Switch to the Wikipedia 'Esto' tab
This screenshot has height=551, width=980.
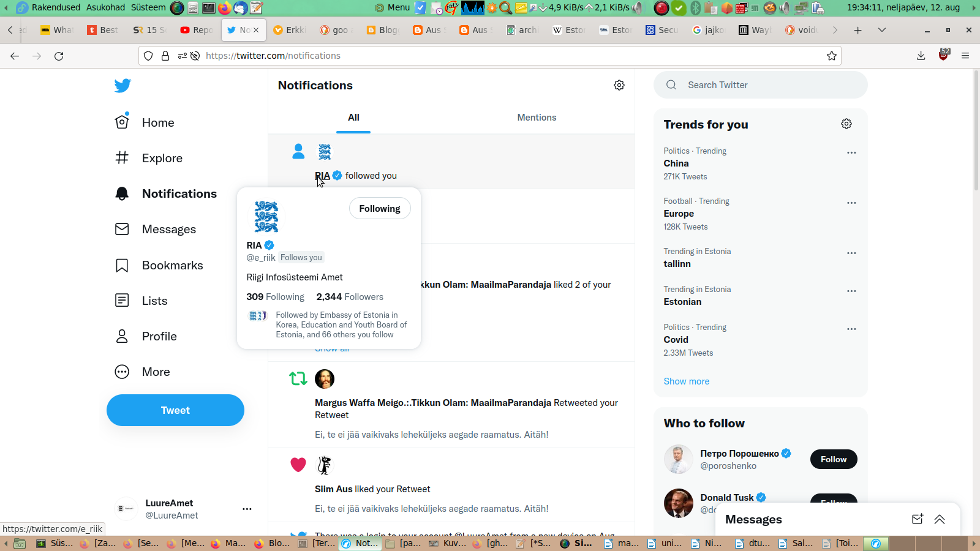(x=569, y=30)
